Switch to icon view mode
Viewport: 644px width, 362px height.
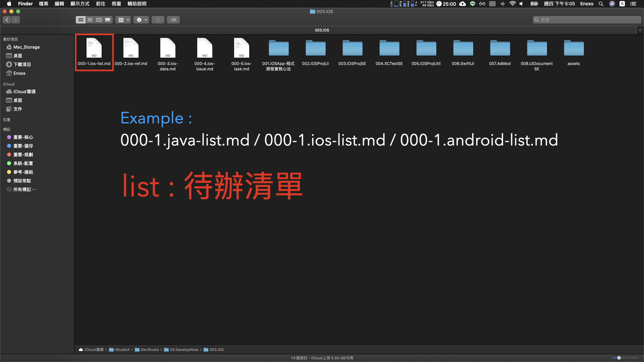[80, 20]
